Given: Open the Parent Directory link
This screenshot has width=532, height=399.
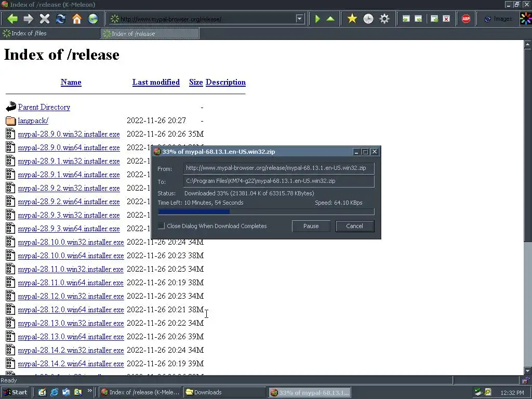Looking at the screenshot, I should (x=44, y=107).
